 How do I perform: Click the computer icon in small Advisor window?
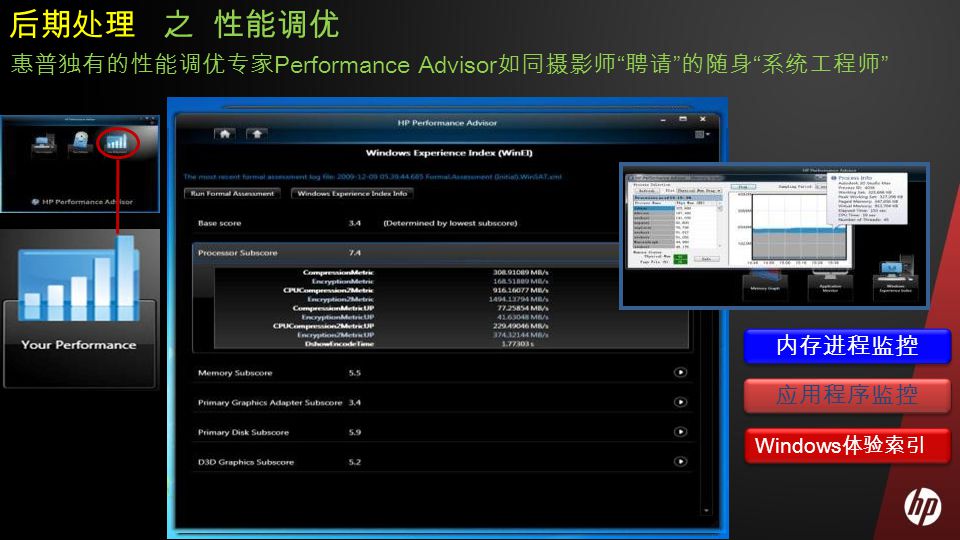[x=43, y=144]
